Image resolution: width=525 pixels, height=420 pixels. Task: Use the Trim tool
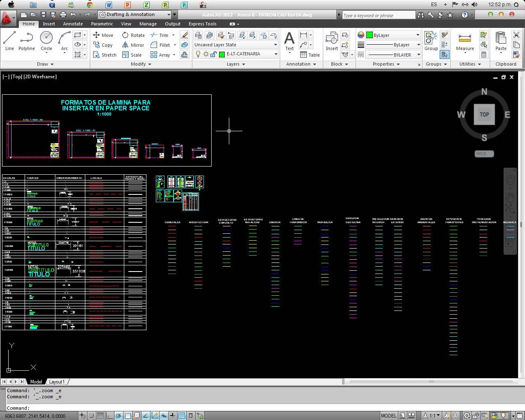coord(160,35)
